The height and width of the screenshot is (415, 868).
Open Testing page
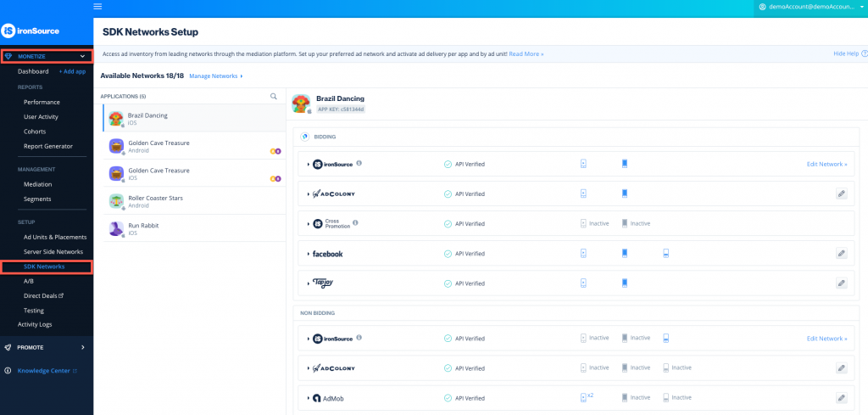tap(34, 311)
